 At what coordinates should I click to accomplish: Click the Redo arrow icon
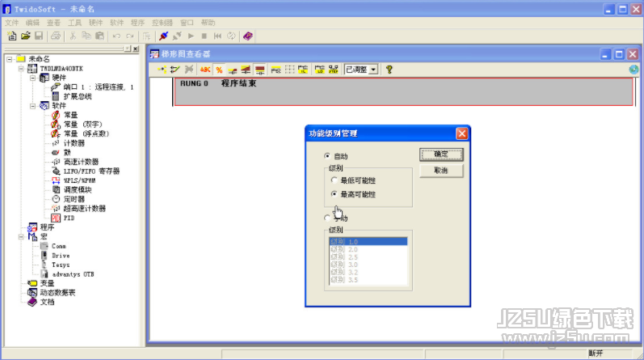[x=130, y=36]
